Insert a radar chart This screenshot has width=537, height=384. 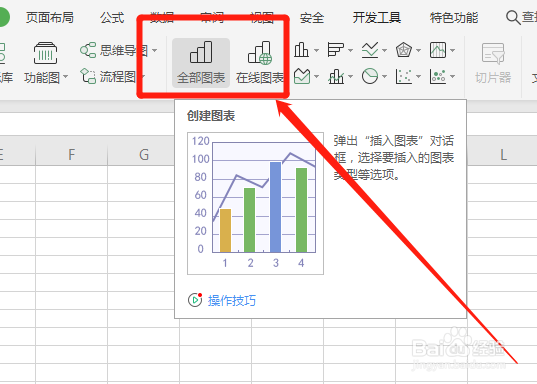(403, 50)
